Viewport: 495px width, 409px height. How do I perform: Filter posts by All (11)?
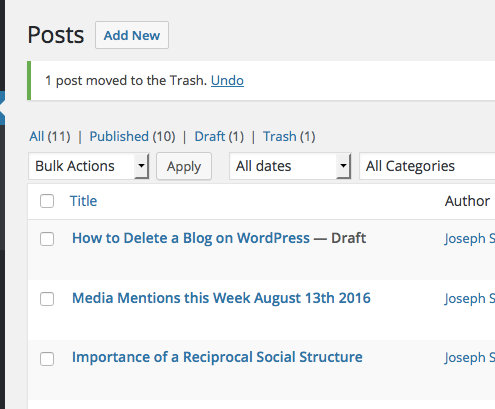click(x=50, y=137)
